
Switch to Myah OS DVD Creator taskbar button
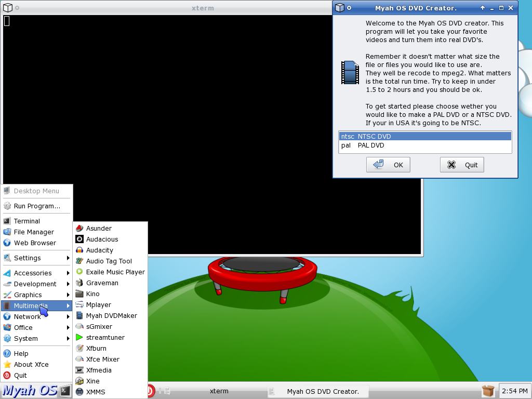click(x=318, y=391)
